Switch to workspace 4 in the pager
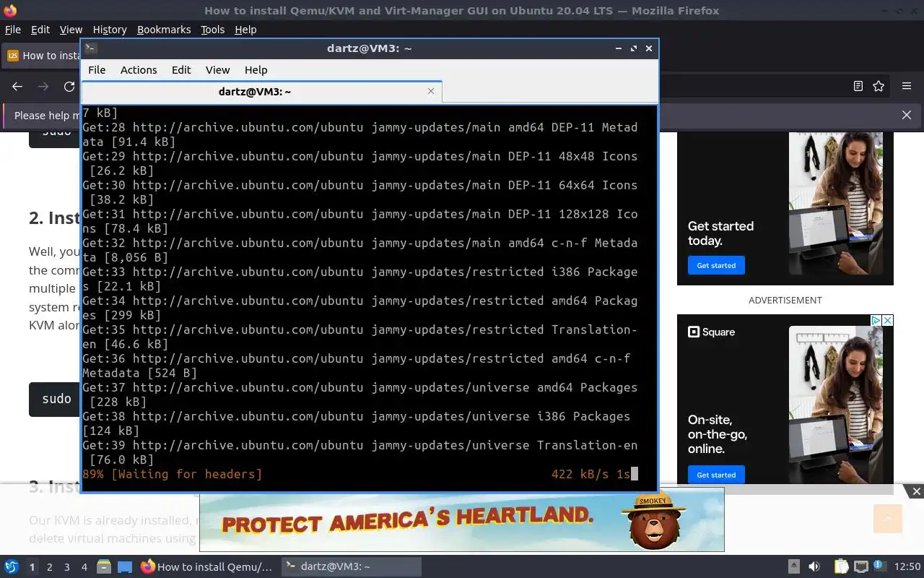 [84, 567]
